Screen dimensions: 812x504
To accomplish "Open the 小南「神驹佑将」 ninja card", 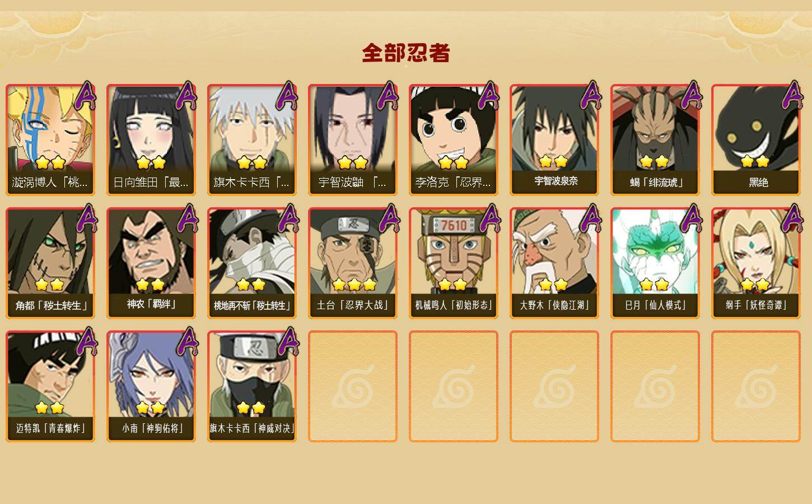I will pyautogui.click(x=151, y=386).
